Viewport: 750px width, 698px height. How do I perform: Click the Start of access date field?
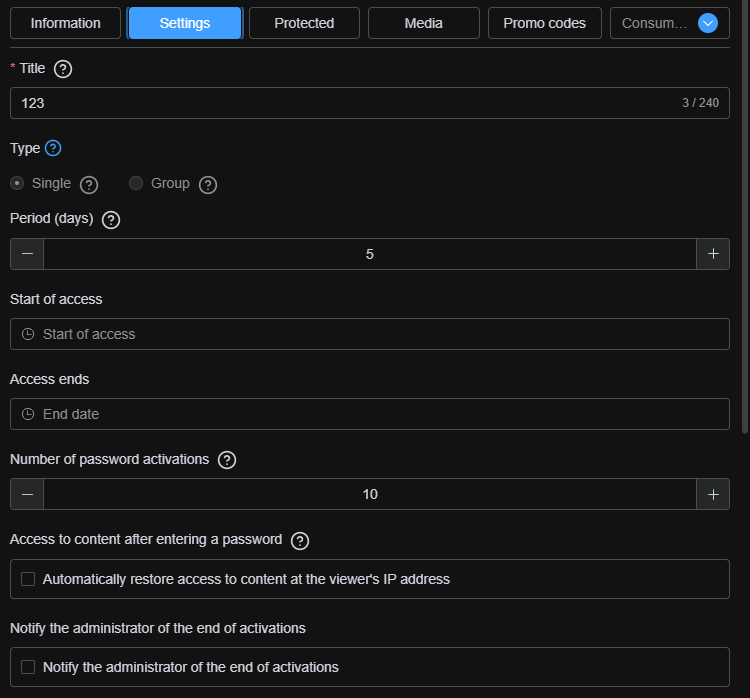pos(370,334)
